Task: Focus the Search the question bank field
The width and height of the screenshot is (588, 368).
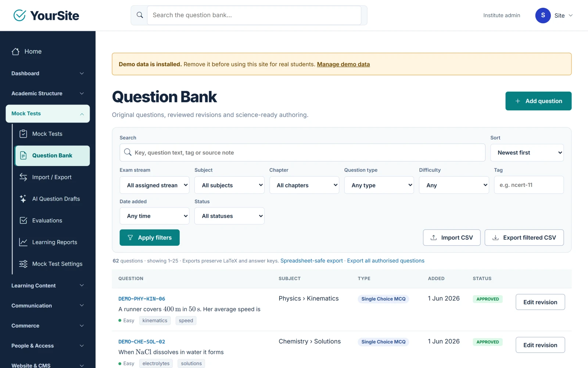Action: coord(254,15)
